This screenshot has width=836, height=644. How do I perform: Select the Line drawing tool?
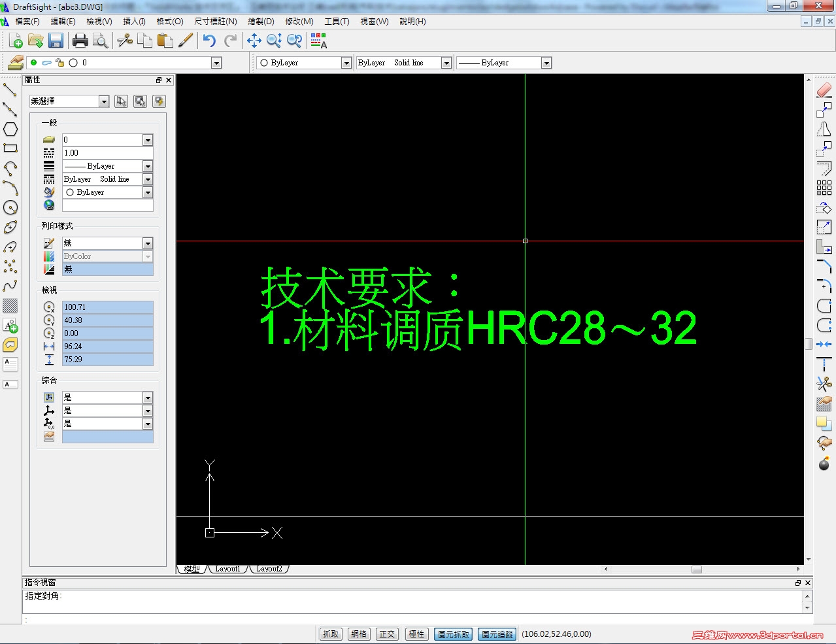coord(10,90)
